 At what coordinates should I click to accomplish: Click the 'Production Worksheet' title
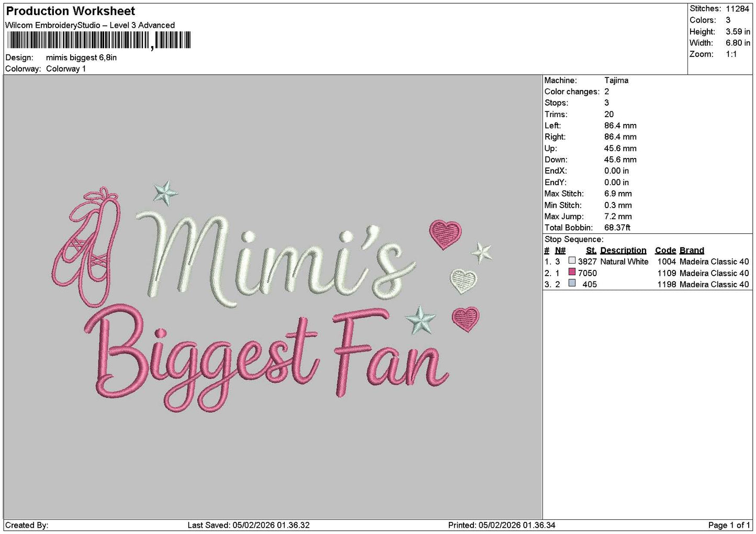point(70,11)
